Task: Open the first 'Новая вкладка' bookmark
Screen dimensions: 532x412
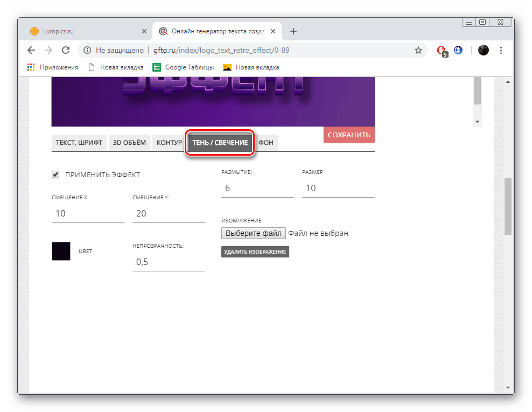Action: point(116,67)
